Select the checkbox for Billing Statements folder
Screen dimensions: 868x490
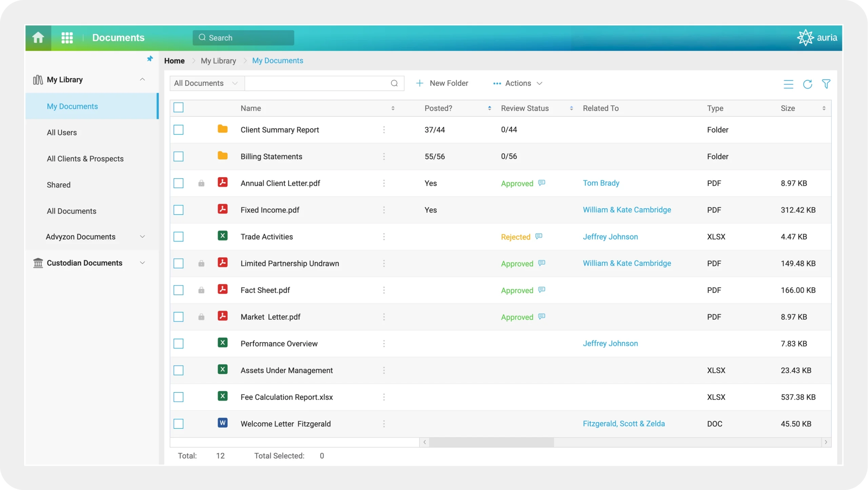[179, 156]
